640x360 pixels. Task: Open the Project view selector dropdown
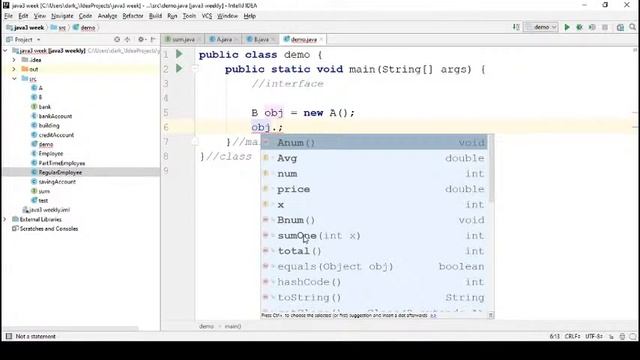(x=23, y=40)
